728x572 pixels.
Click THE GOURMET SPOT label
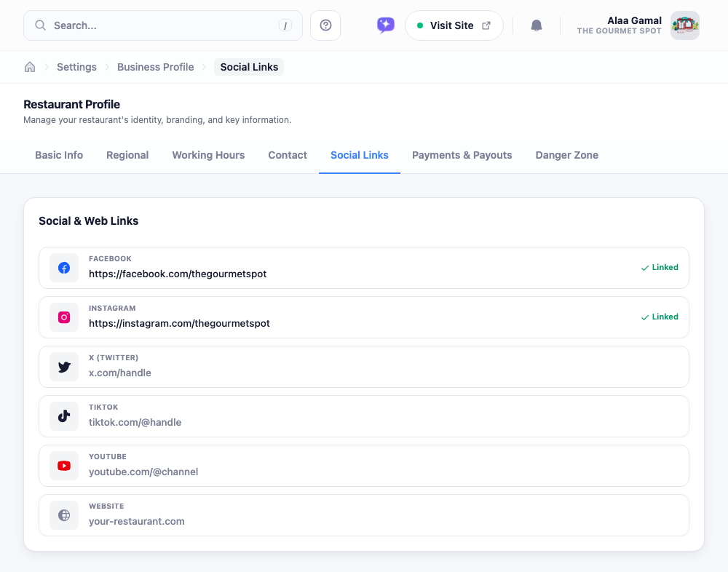pos(619,31)
